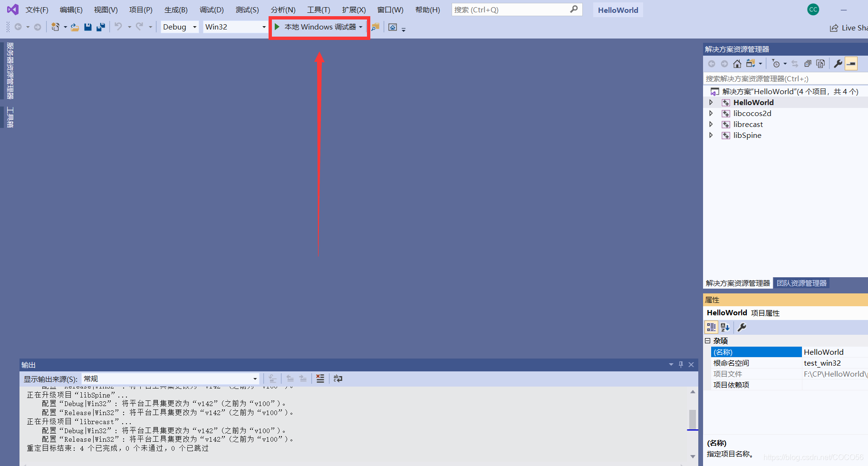This screenshot has width=868, height=466.
Task: Click the Undo icon on the toolbar
Action: tap(118, 27)
